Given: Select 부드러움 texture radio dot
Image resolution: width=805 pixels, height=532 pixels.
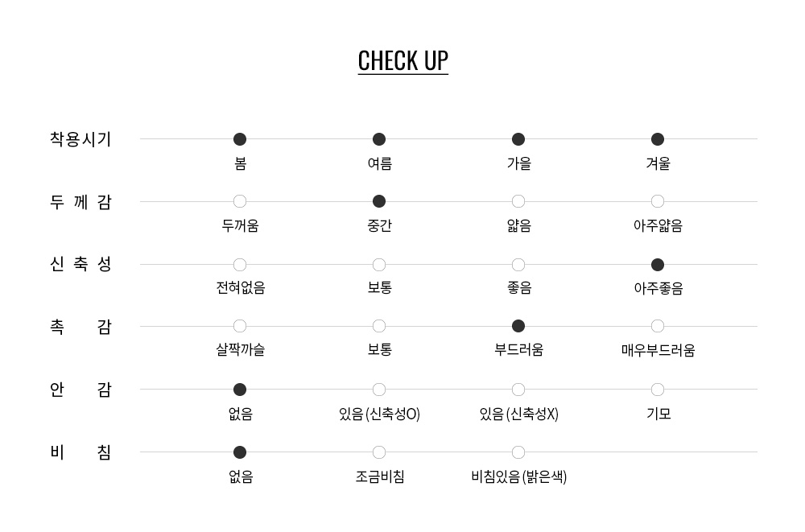Looking at the screenshot, I should point(518,326).
